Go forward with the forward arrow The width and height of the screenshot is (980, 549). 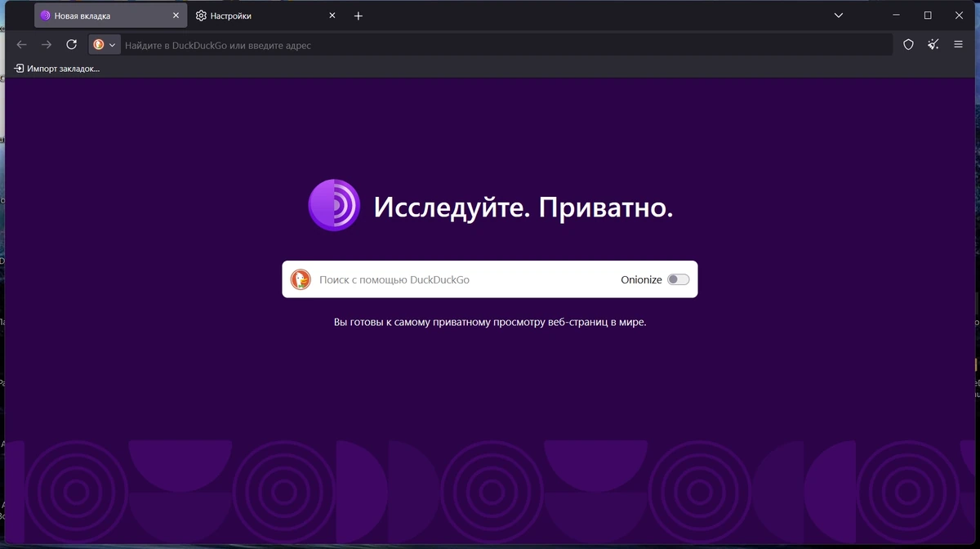[x=47, y=45]
